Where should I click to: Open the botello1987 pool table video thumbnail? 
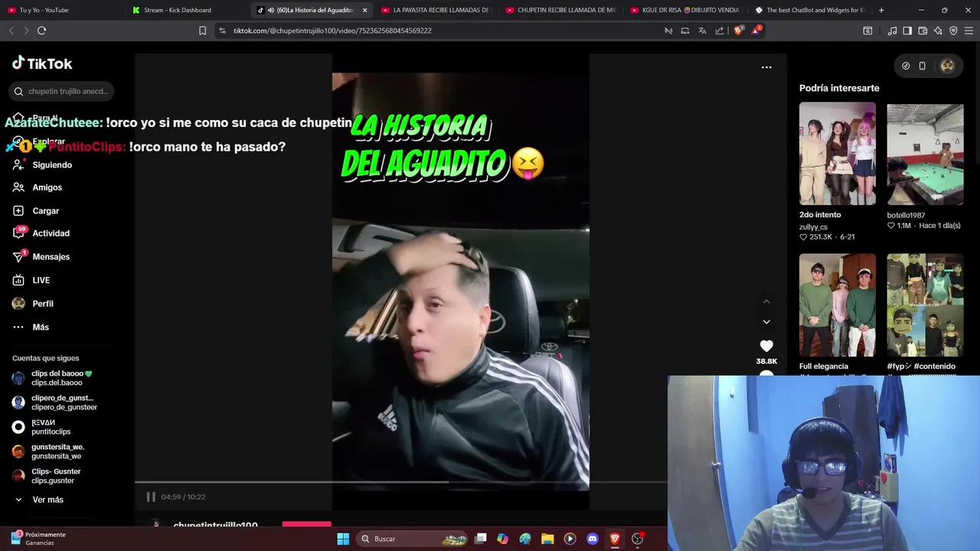(925, 154)
